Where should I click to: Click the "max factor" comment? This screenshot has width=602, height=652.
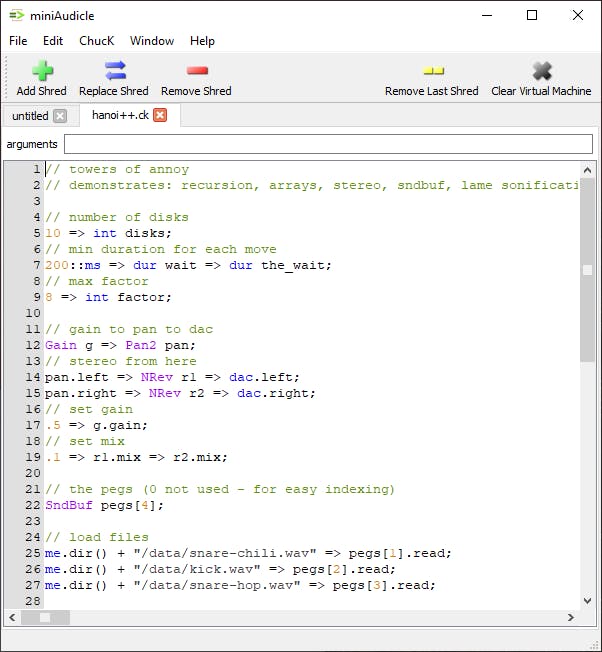pos(97,281)
